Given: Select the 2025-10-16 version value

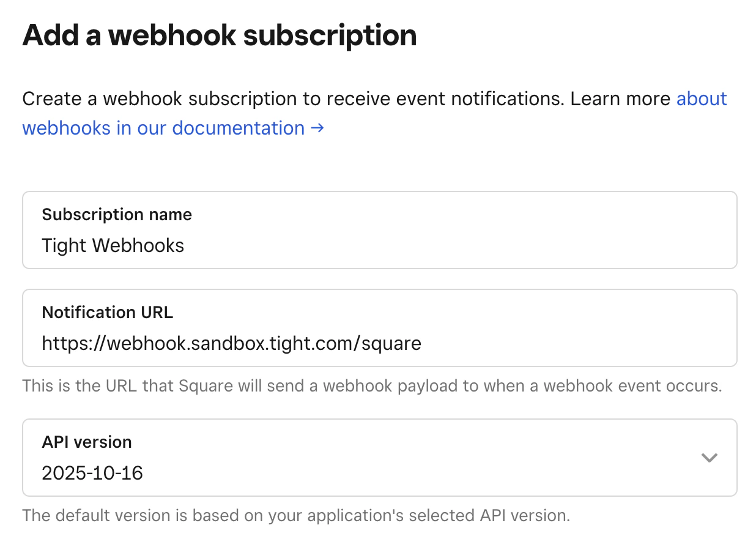Looking at the screenshot, I should click(92, 472).
